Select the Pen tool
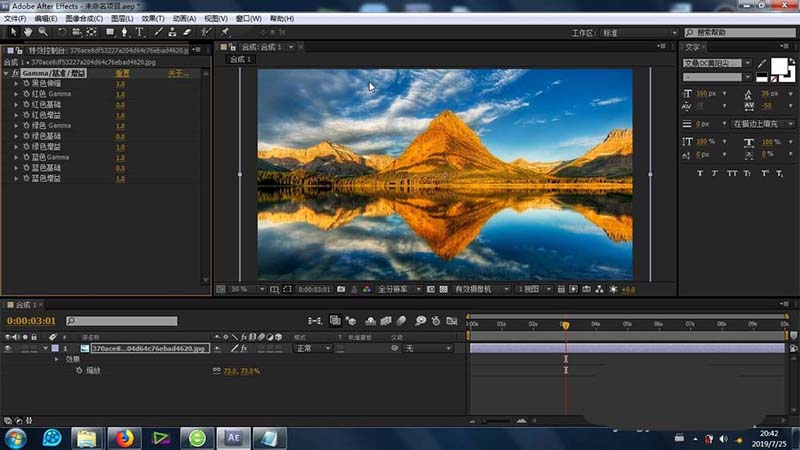 coord(126,32)
